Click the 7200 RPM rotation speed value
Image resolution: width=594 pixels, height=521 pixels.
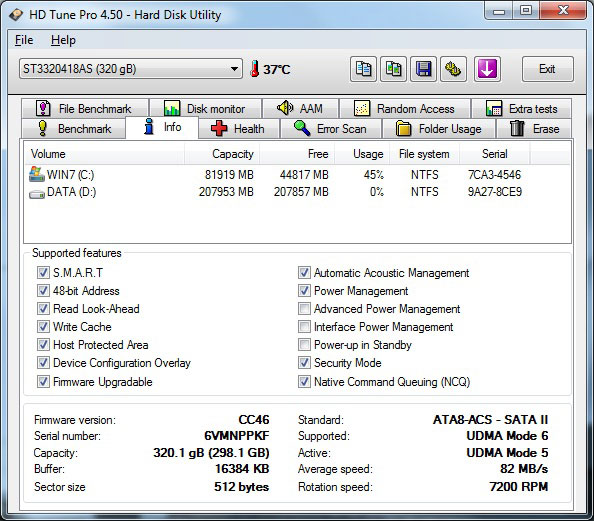[519, 486]
